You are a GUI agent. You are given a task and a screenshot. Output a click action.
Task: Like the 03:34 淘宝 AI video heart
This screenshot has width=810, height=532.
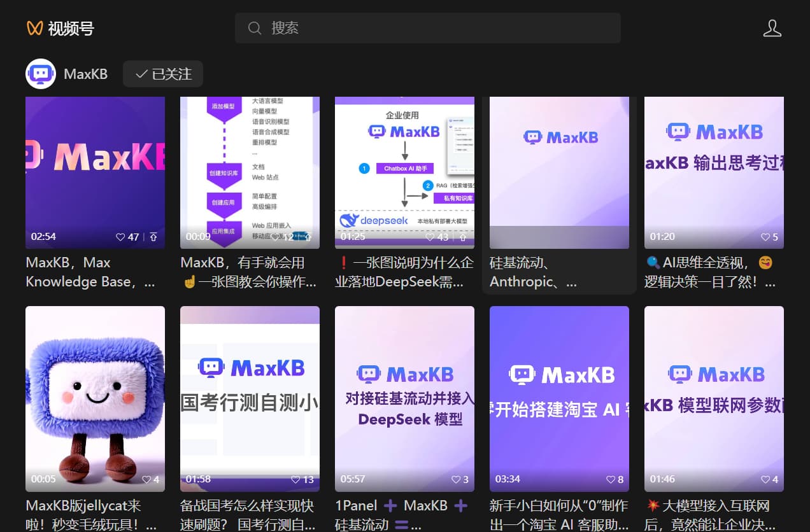[x=611, y=479]
